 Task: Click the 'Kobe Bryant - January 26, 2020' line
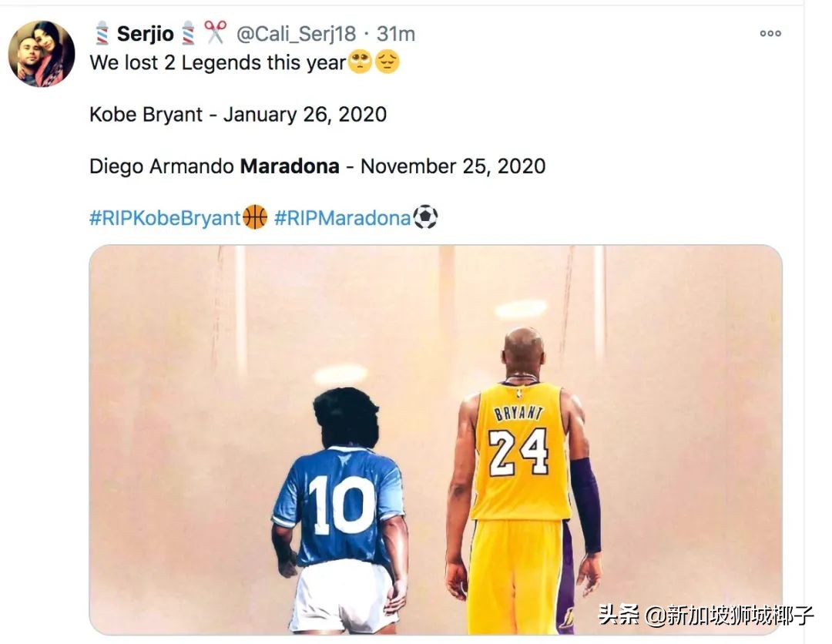(238, 115)
